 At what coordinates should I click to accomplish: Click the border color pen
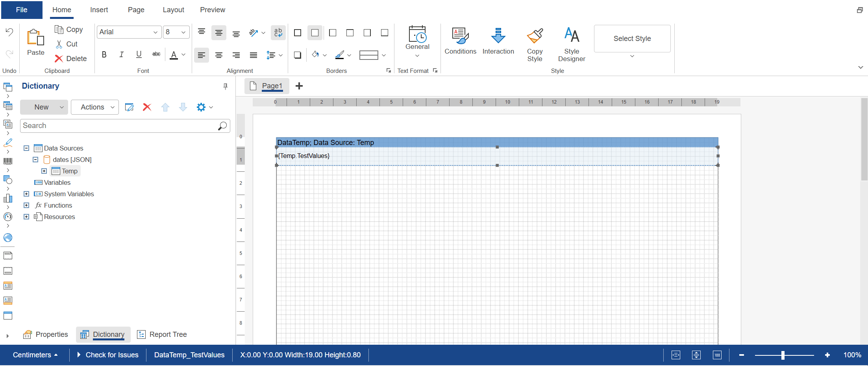click(340, 55)
